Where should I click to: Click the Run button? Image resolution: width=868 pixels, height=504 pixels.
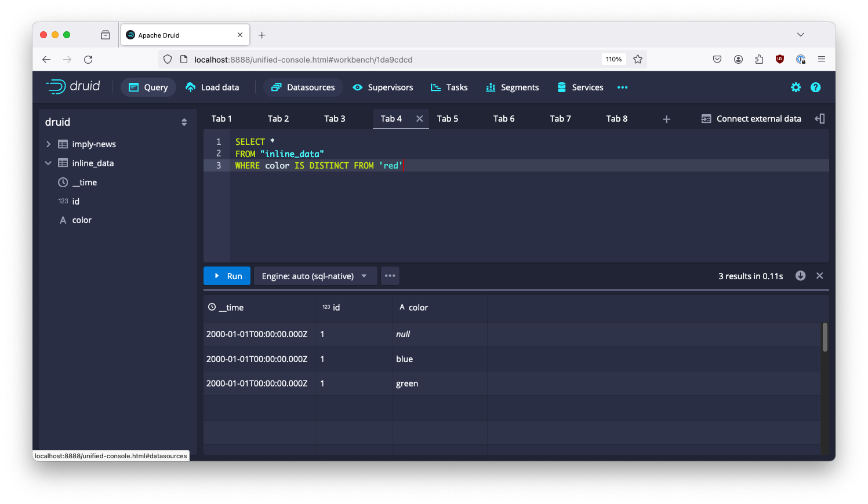point(227,276)
